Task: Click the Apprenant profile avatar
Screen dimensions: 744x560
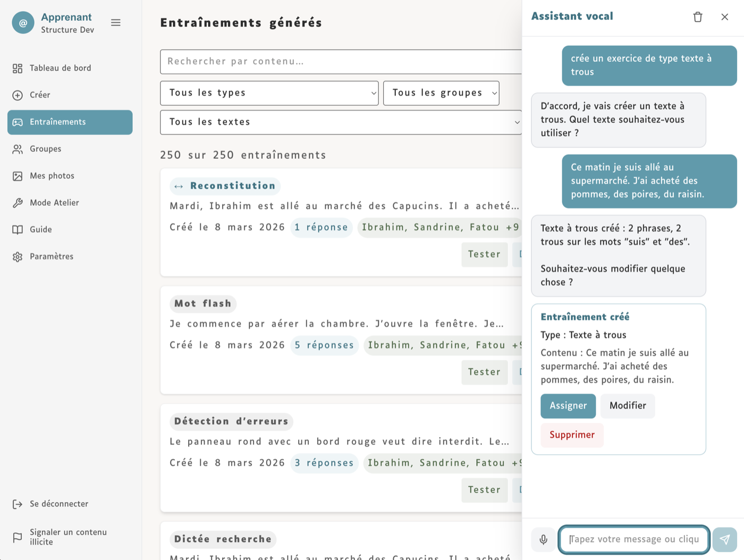Action: click(x=23, y=23)
